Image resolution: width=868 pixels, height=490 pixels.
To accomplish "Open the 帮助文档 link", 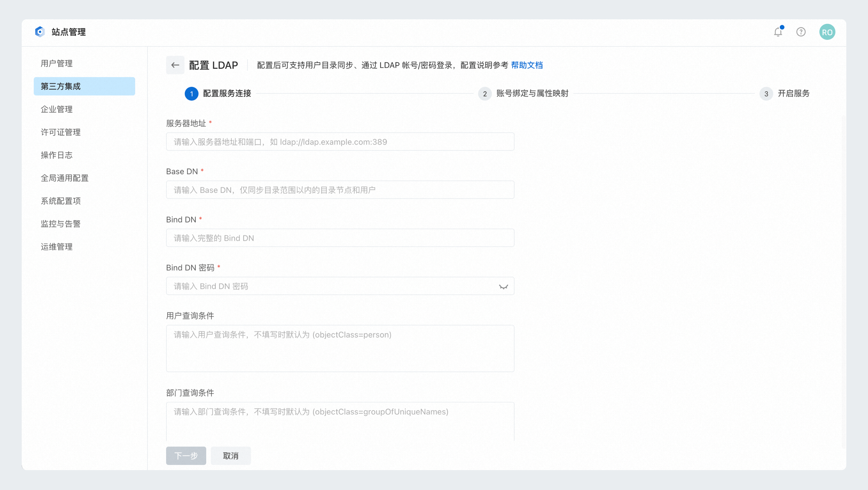I will (527, 65).
